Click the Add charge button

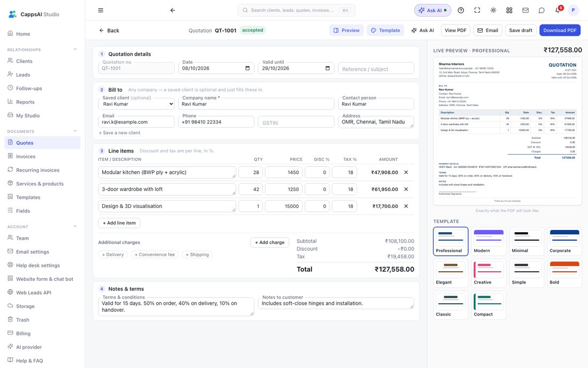[x=269, y=242]
